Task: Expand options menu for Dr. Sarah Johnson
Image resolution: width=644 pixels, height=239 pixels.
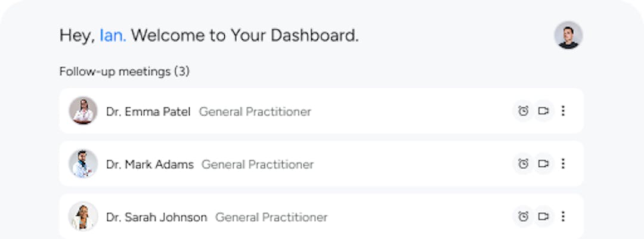Action: [x=563, y=216]
